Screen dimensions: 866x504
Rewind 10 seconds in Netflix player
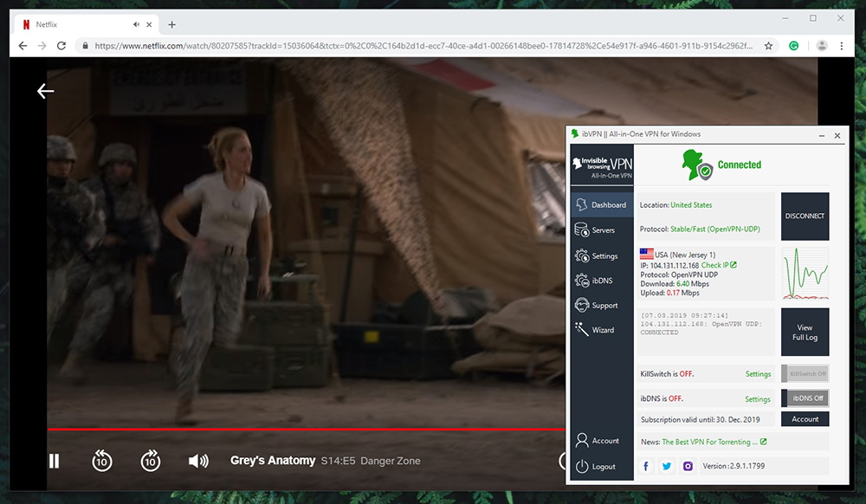(101, 461)
